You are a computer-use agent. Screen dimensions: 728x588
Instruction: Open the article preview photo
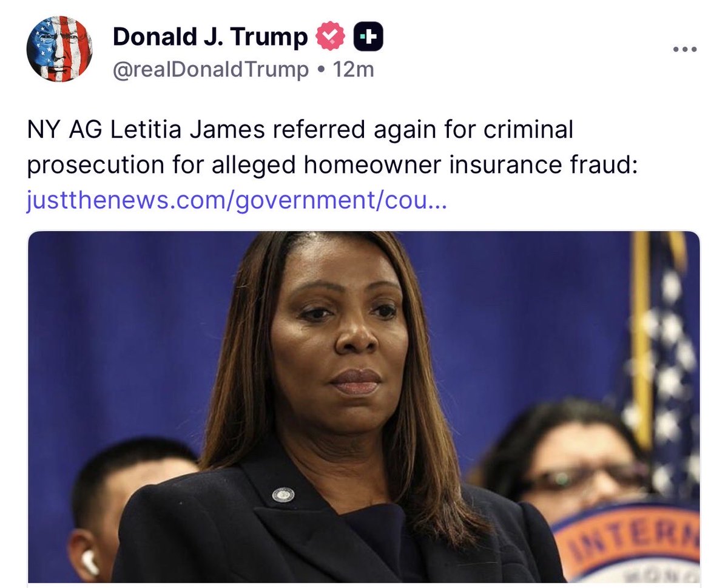[x=363, y=407]
